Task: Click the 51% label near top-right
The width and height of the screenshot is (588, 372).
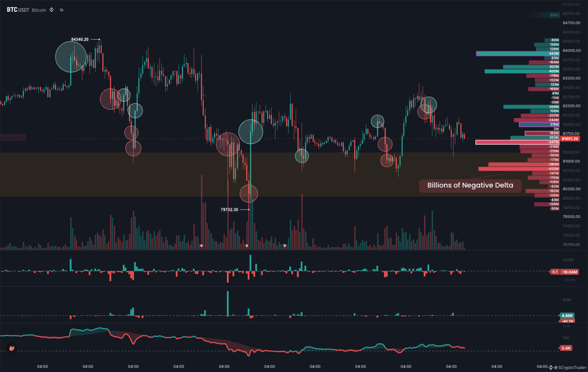Action: [554, 15]
